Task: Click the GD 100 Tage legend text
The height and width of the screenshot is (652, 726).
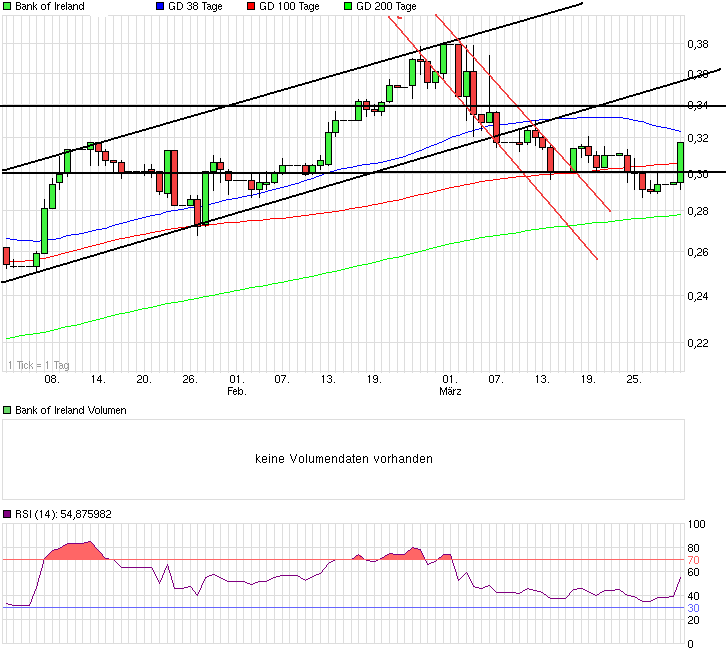Action: tap(291, 6)
